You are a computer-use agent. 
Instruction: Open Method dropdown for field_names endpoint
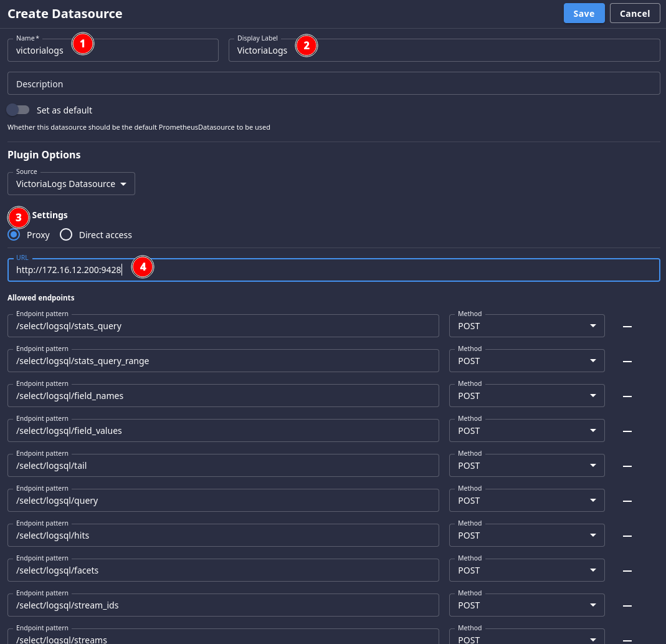(x=526, y=396)
